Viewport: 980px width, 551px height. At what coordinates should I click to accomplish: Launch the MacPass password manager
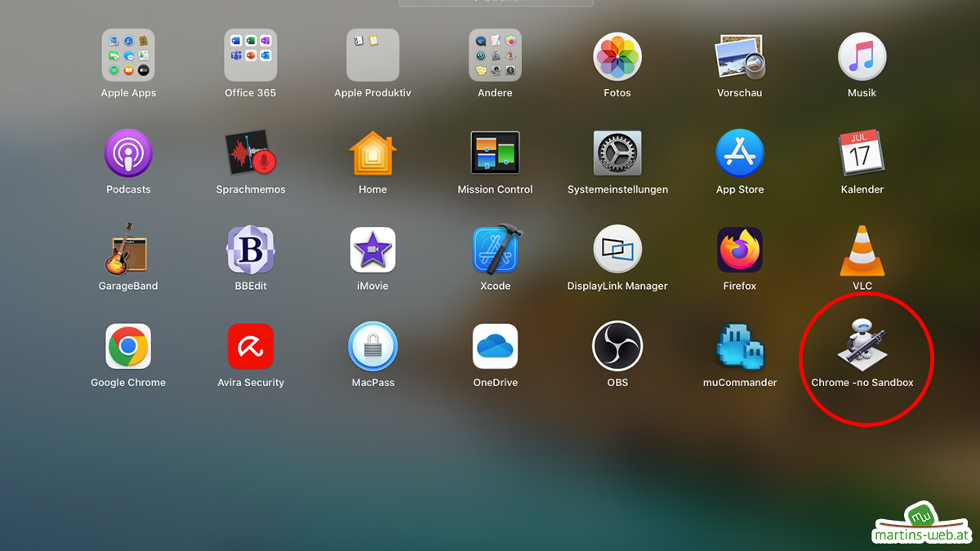tap(373, 346)
